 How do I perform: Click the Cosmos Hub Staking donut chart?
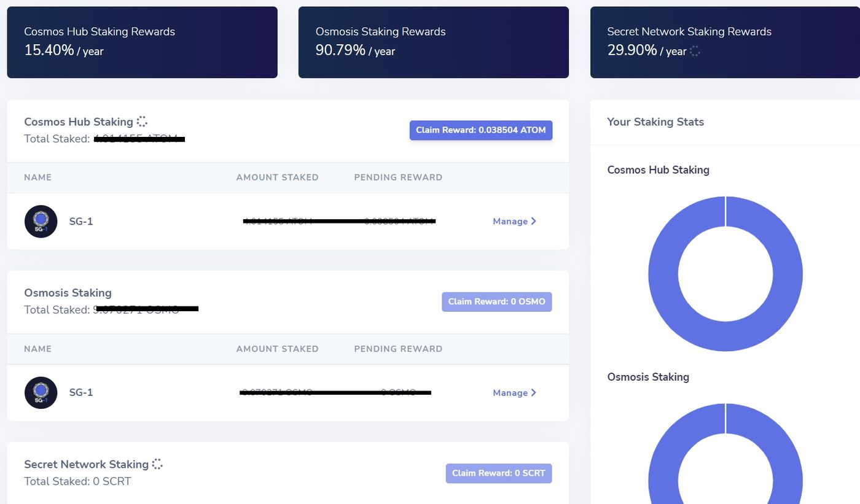pyautogui.click(x=725, y=274)
